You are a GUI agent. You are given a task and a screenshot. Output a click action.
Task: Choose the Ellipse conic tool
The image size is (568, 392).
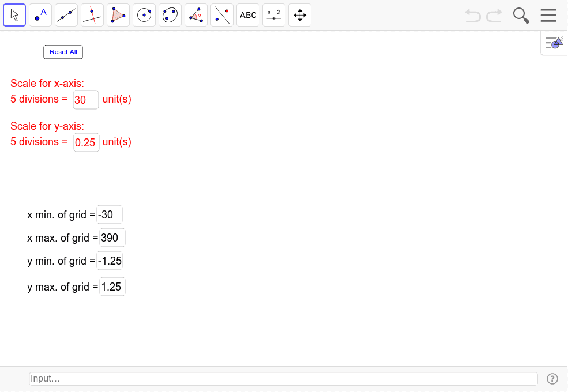point(170,15)
